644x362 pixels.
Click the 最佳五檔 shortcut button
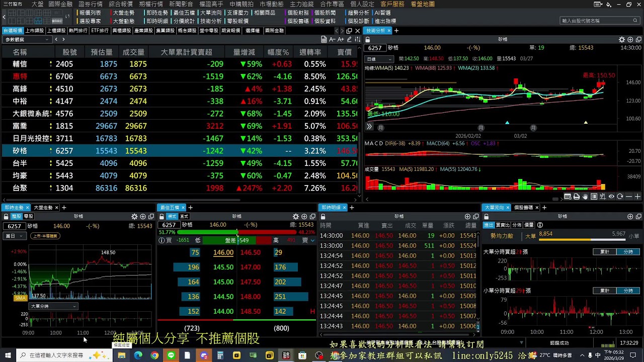(x=184, y=13)
